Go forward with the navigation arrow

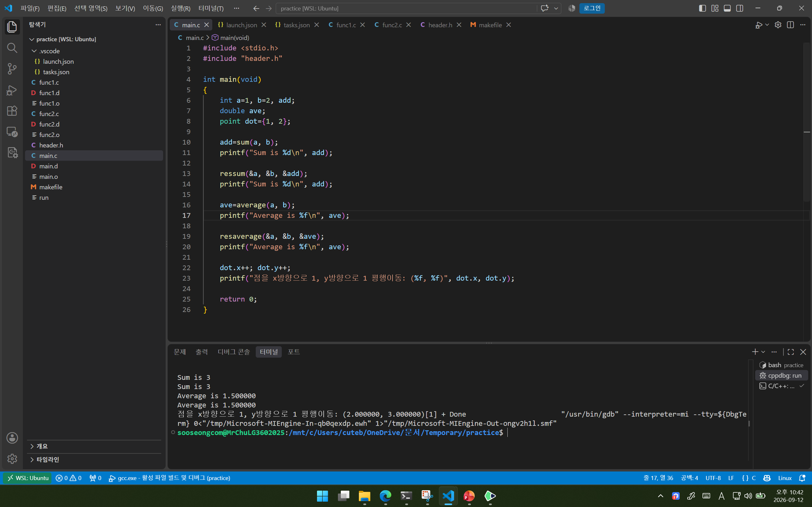point(268,8)
